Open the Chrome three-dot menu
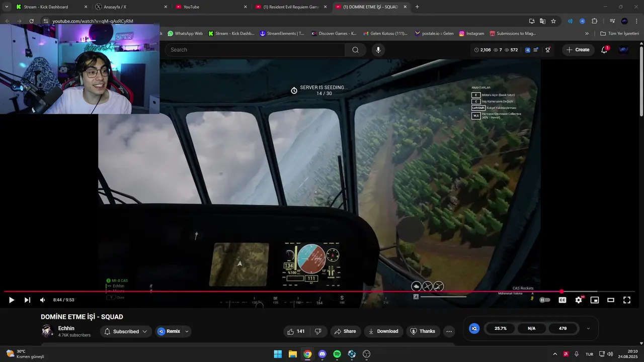 (636, 21)
